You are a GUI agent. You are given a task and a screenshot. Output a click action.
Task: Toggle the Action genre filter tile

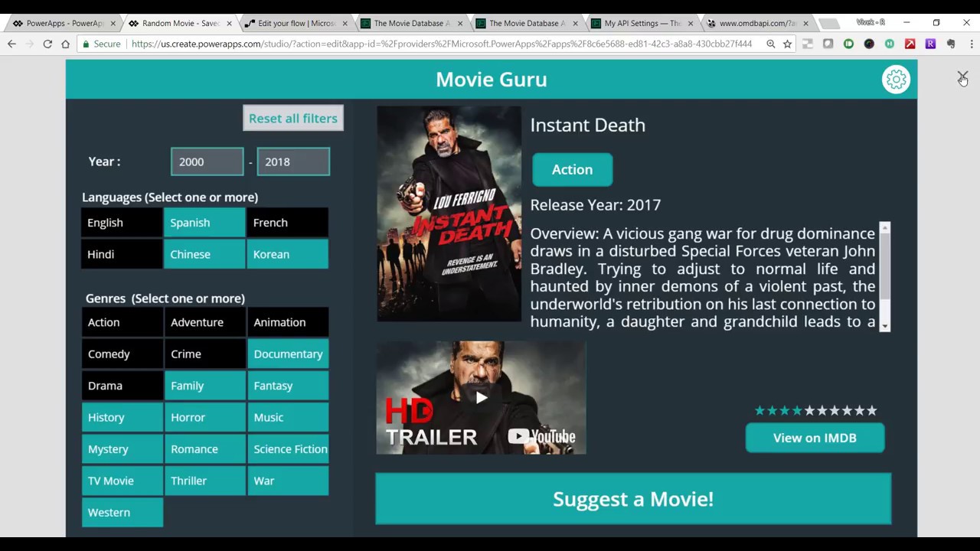pyautogui.click(x=122, y=322)
